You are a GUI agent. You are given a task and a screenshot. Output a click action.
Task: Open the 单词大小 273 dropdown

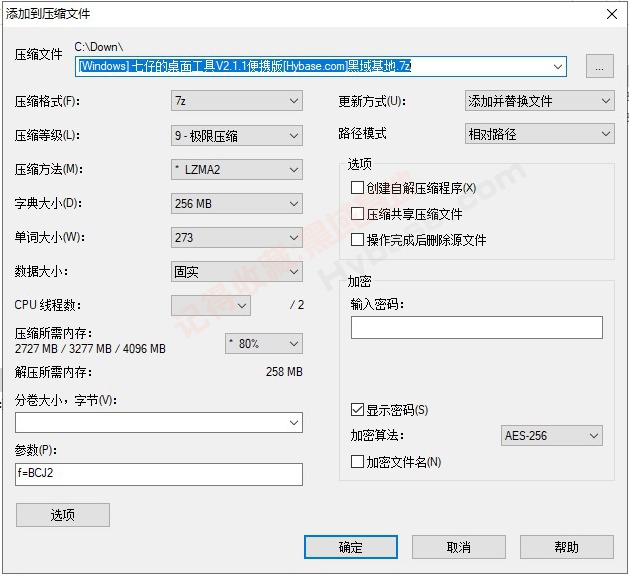pos(237,237)
